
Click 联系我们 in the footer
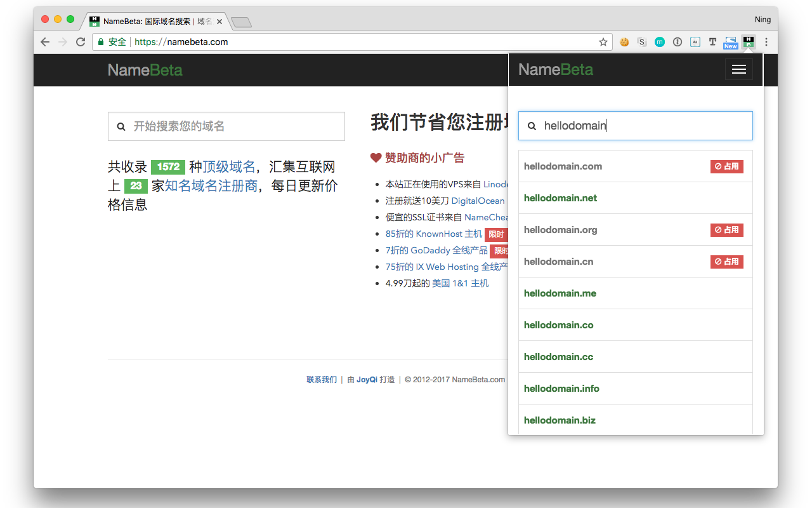click(x=322, y=380)
